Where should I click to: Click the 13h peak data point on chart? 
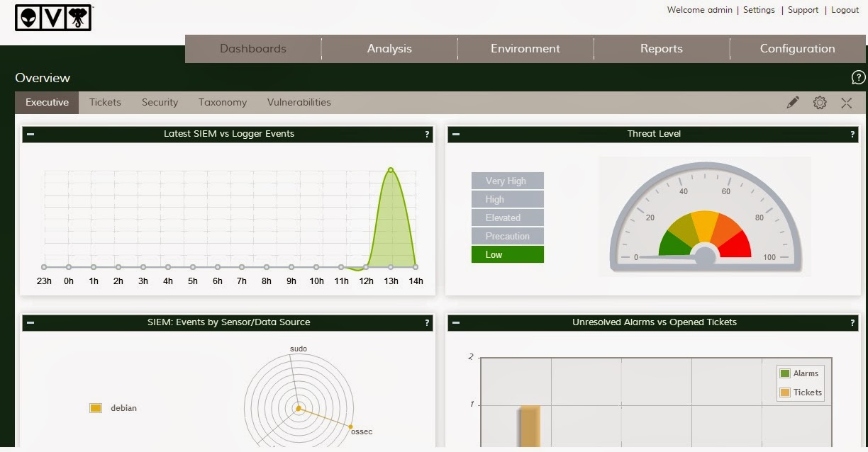pyautogui.click(x=391, y=170)
